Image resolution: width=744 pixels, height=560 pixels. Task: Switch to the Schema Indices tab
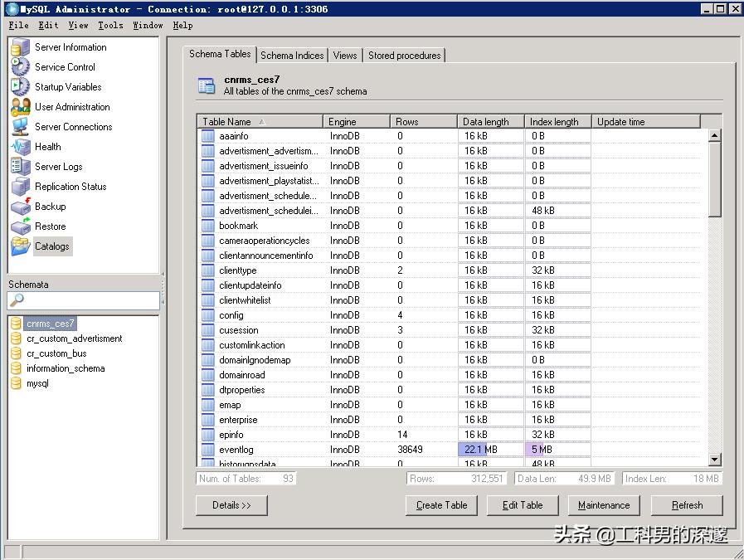tap(292, 56)
